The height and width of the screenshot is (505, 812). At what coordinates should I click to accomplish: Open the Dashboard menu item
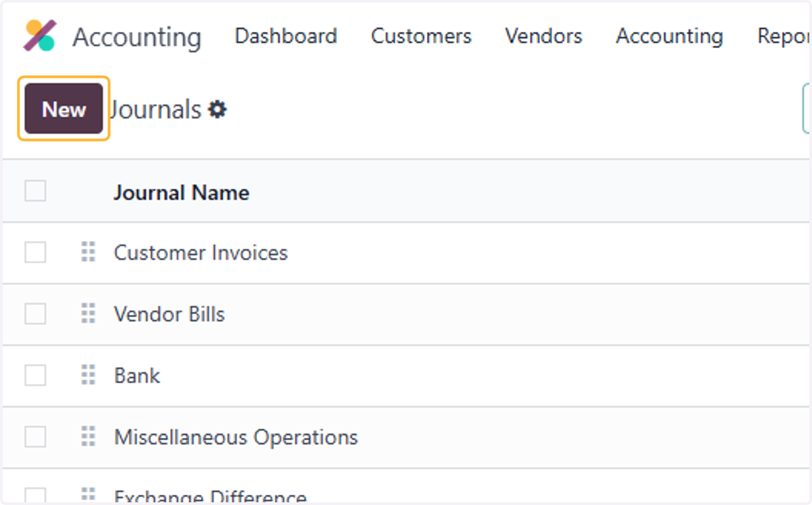[x=286, y=36]
